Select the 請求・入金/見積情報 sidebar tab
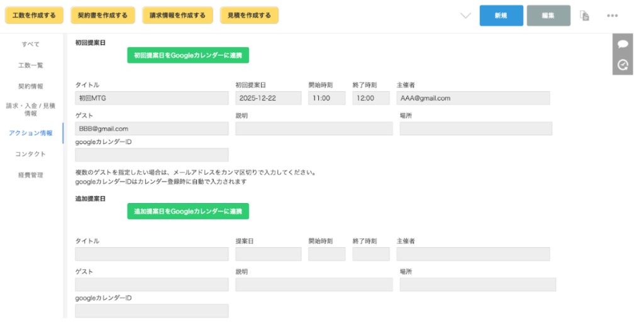The image size is (644, 327). click(x=31, y=109)
